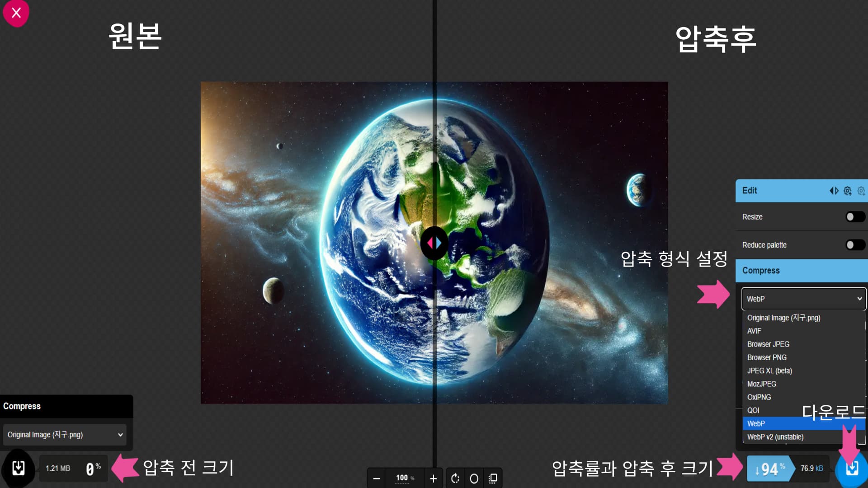Rotate the image clockwise

point(456,478)
